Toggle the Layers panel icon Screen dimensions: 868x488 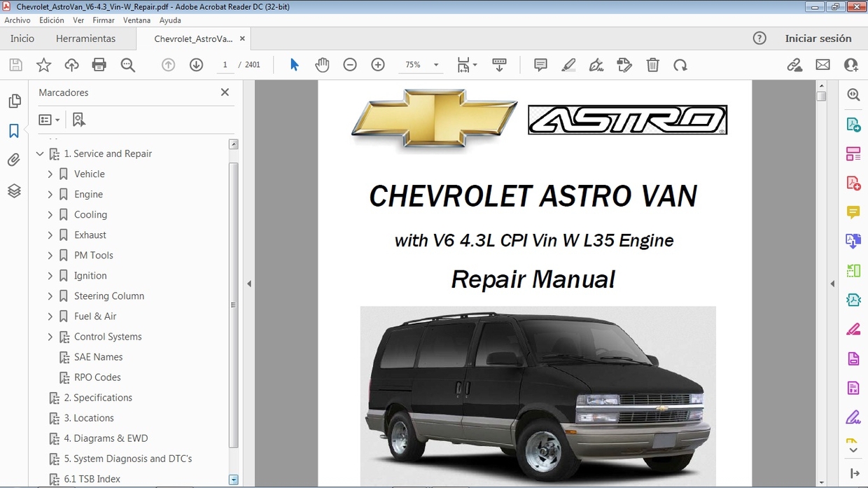(x=14, y=190)
